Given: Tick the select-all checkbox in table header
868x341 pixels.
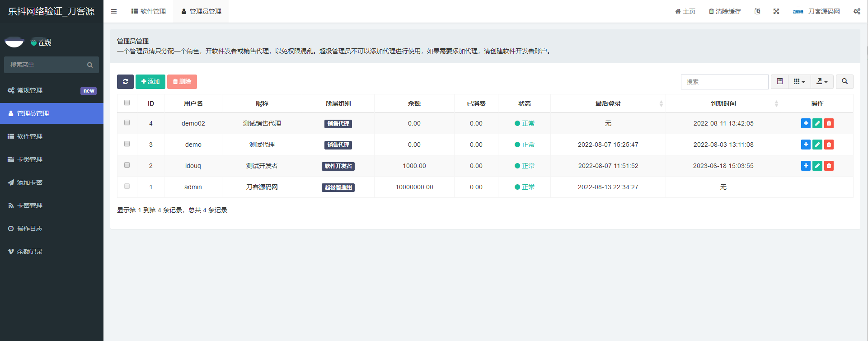Looking at the screenshot, I should point(127,103).
